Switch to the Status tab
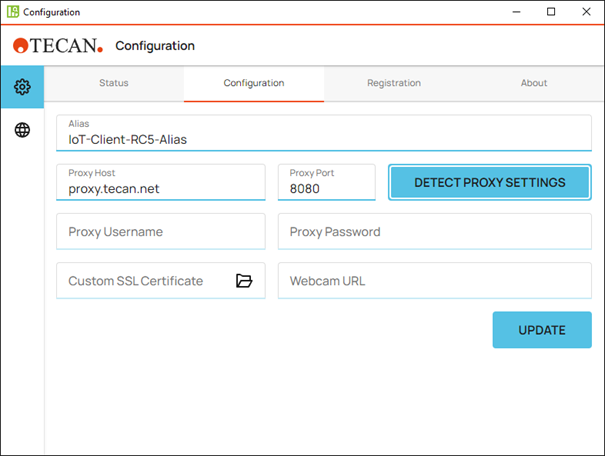 tap(113, 83)
